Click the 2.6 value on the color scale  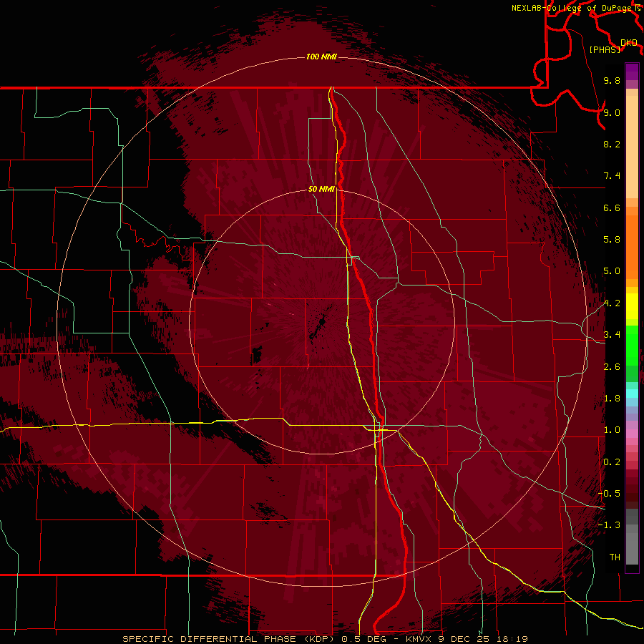click(x=612, y=367)
